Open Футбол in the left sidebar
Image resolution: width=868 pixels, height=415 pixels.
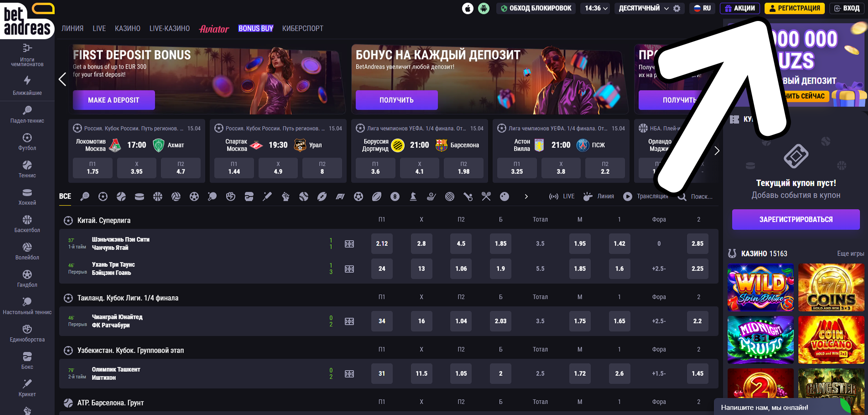pyautogui.click(x=27, y=142)
